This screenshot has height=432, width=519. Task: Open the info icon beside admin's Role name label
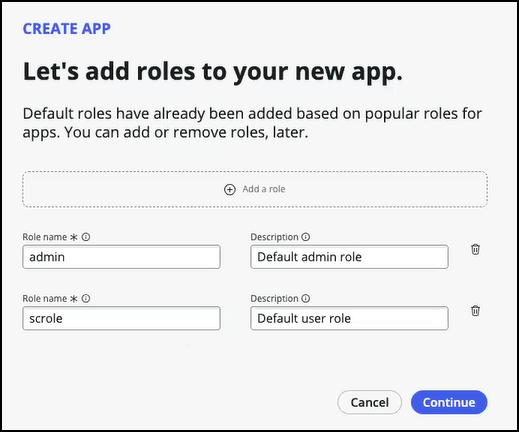[x=86, y=237]
